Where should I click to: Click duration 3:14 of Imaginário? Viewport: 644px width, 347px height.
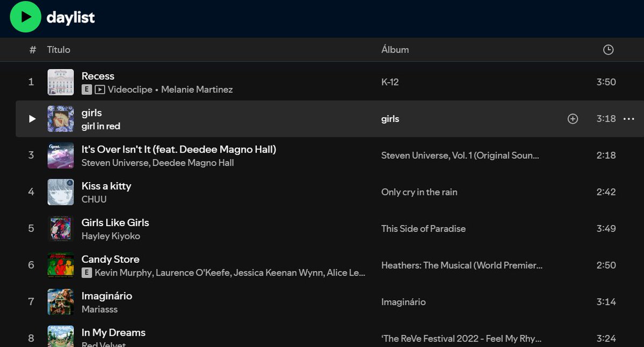point(606,302)
